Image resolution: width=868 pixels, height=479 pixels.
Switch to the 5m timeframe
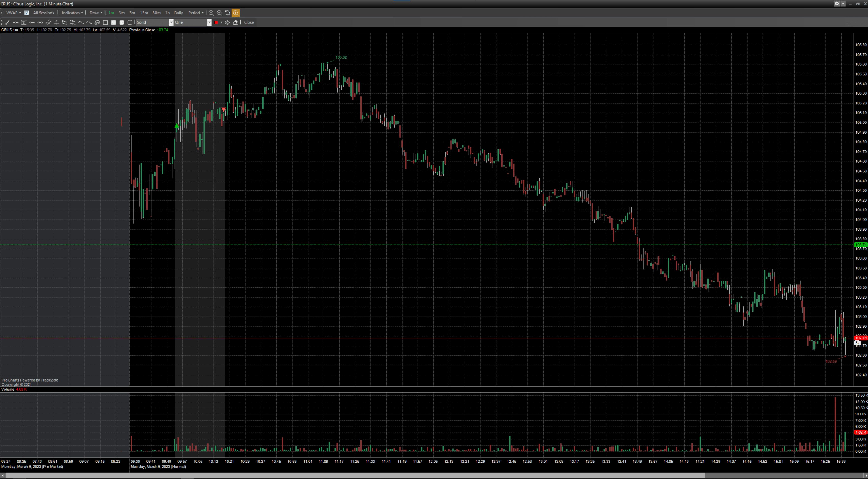pyautogui.click(x=132, y=13)
